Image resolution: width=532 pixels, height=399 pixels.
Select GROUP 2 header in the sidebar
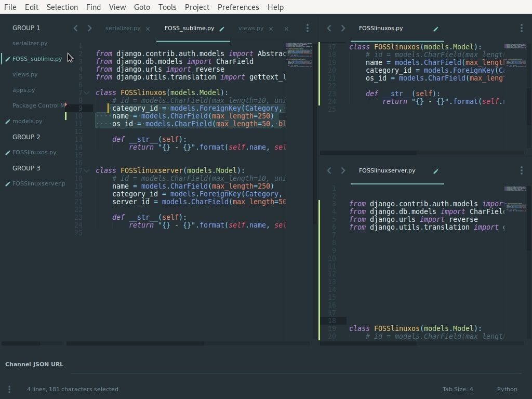click(26, 137)
